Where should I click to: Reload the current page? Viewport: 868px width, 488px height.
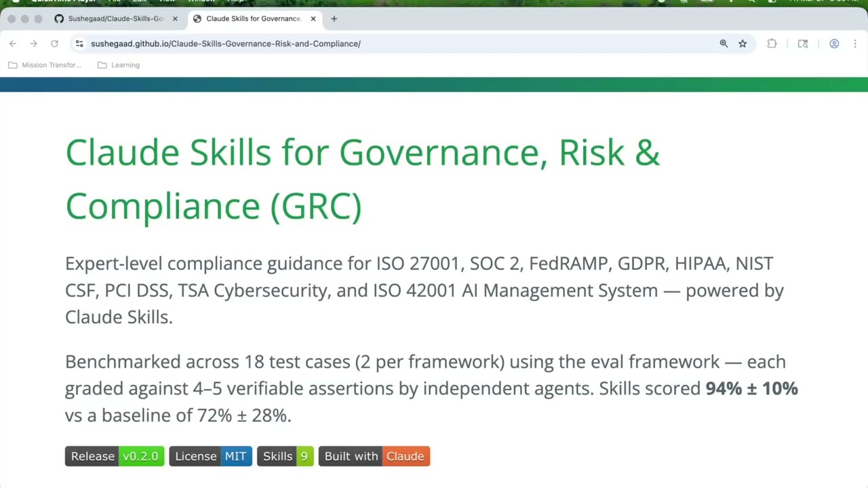pos(54,43)
